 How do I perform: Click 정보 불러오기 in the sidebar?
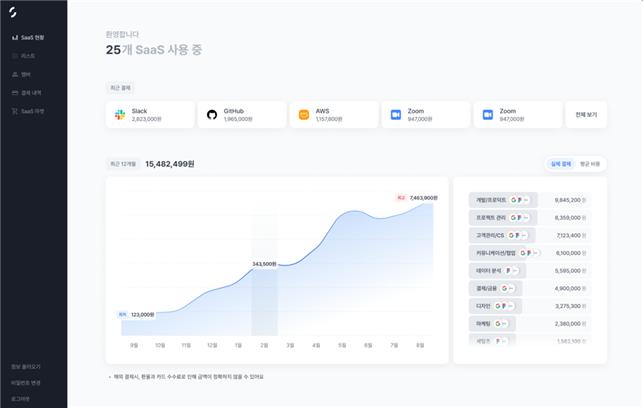coord(26,366)
